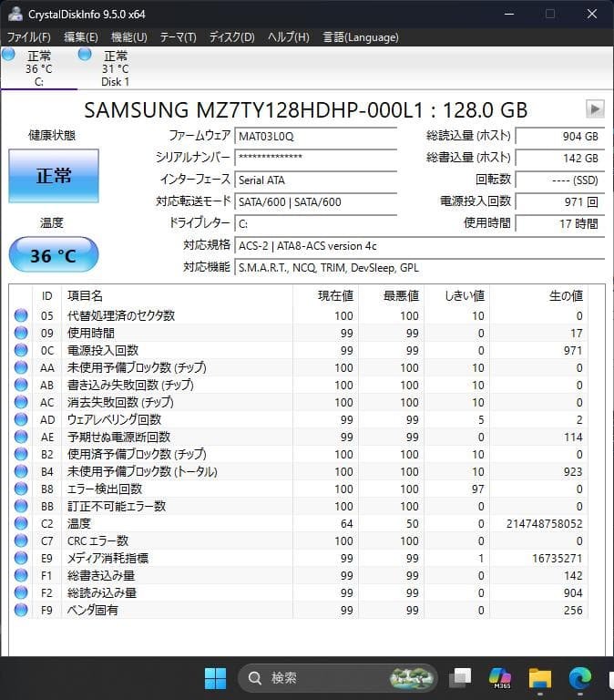Image resolution: width=614 pixels, height=700 pixels.
Task: Click the status icon for ID F1 row
Action: (21, 575)
